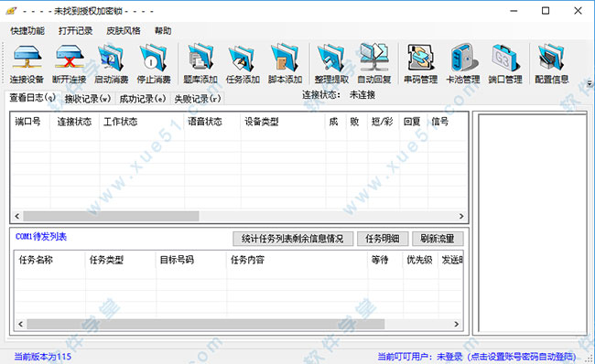
Task: Switch to the 失败记录(r) tab
Action: pyautogui.click(x=198, y=99)
